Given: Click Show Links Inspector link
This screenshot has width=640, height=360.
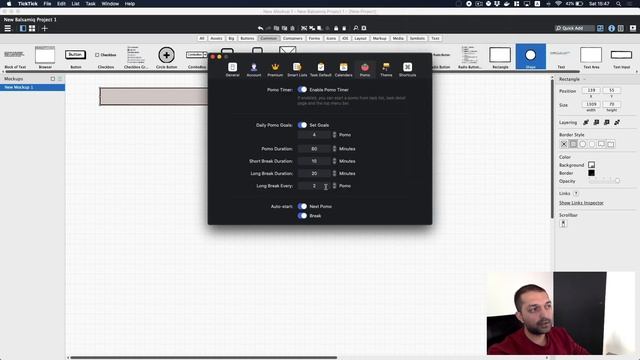Looking at the screenshot, I should coord(581,203).
